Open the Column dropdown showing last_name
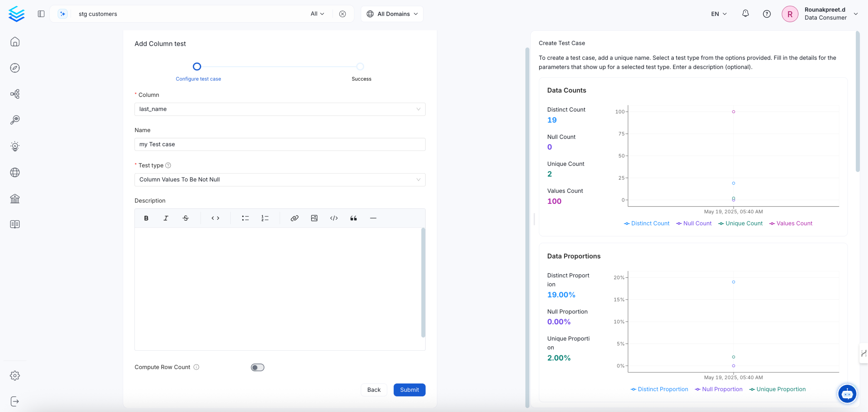The height and width of the screenshot is (412, 868). click(x=280, y=109)
